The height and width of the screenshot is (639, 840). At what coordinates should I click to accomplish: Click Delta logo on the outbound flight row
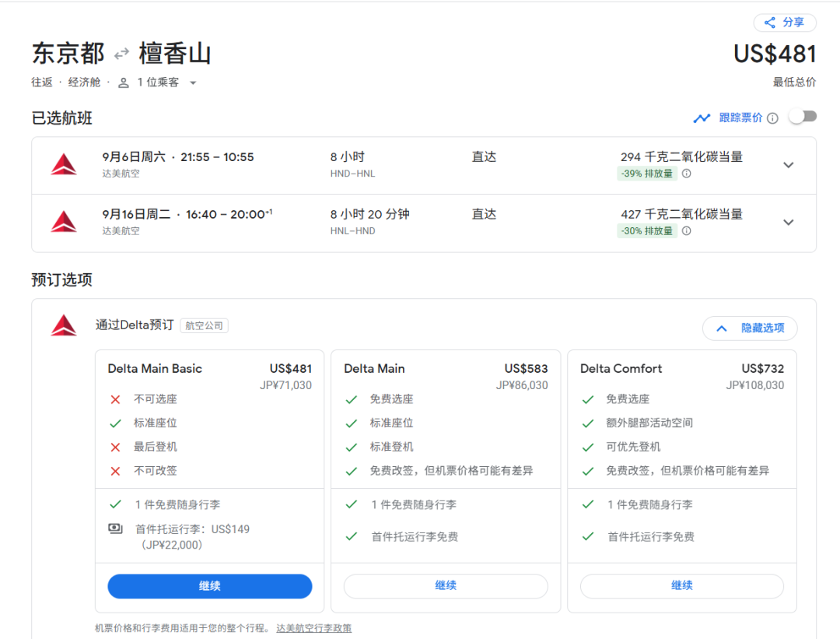point(64,165)
